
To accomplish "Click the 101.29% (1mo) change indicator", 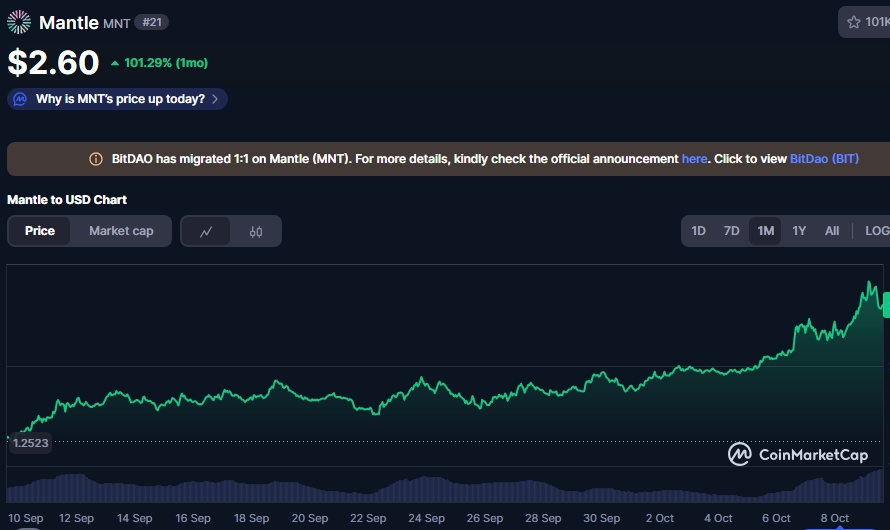I will [159, 63].
